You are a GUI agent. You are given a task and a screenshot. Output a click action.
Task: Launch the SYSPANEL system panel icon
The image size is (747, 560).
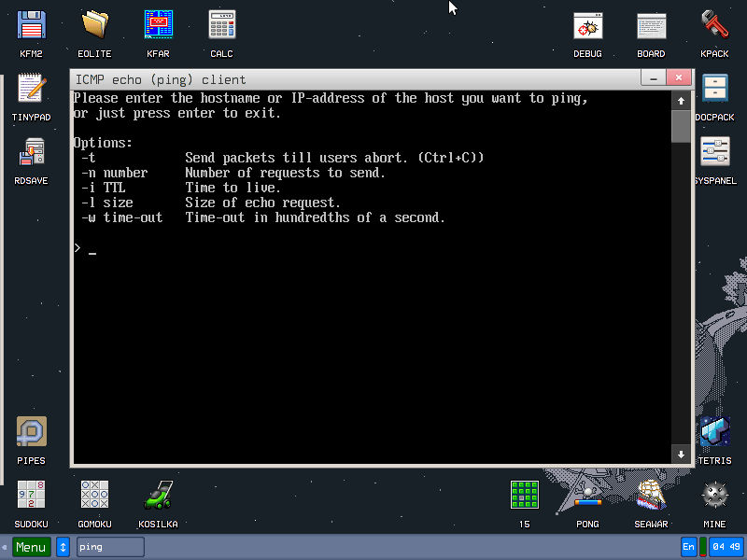click(714, 152)
